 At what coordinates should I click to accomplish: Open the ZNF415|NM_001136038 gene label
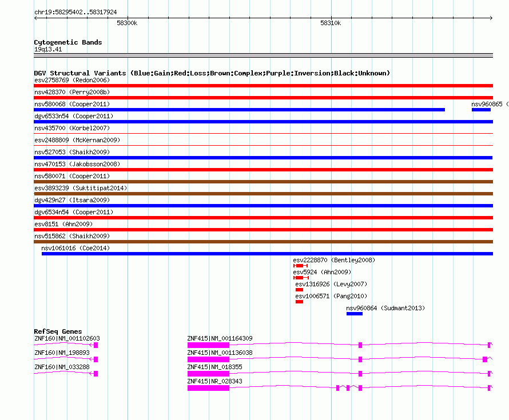tap(220, 353)
